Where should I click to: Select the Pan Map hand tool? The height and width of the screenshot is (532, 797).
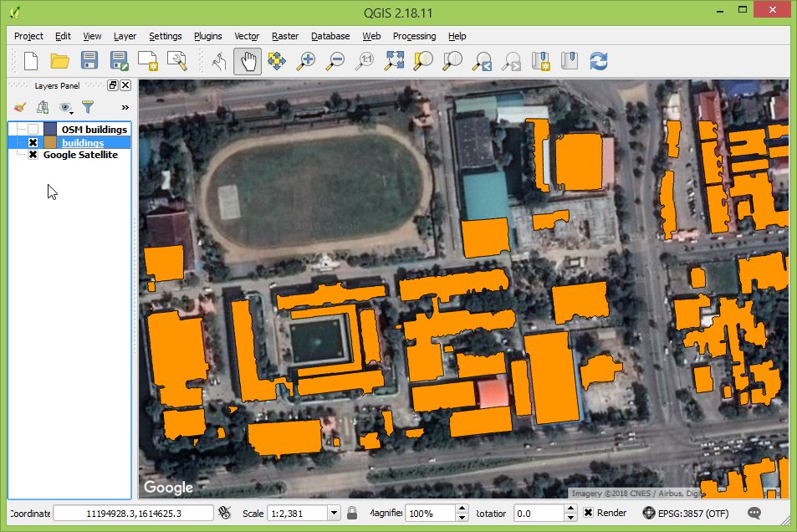[248, 60]
